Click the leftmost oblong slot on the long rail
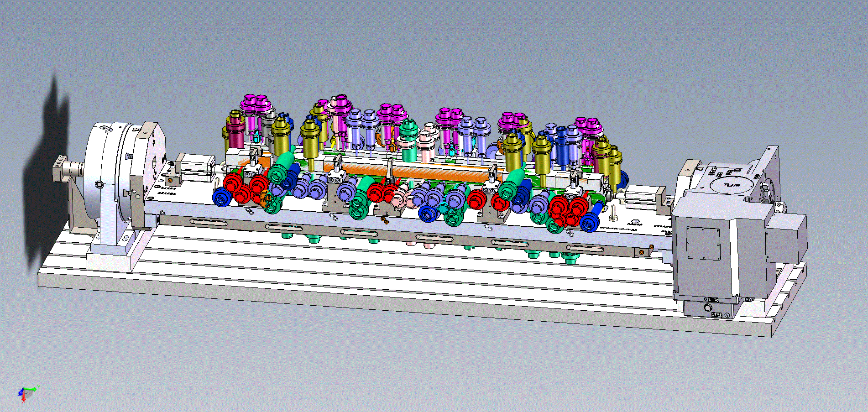 click(209, 222)
